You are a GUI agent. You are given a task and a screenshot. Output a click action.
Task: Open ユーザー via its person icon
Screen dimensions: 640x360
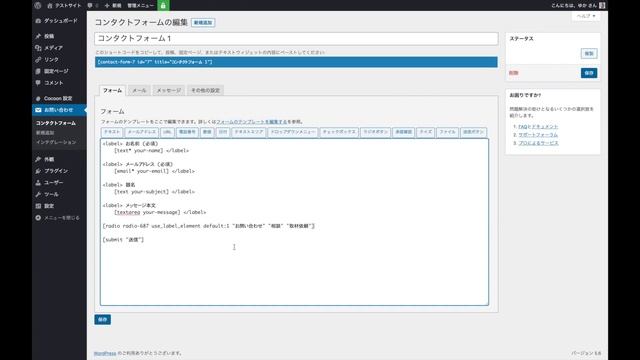click(x=38, y=183)
